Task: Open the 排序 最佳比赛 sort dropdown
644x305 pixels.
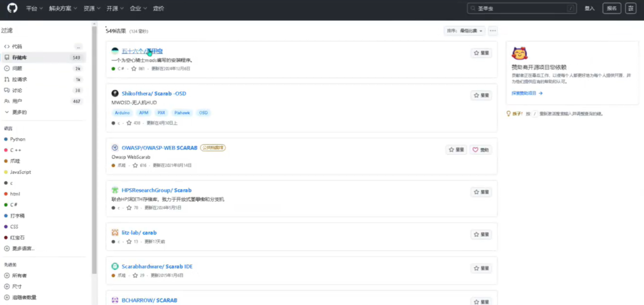Action: (465, 31)
